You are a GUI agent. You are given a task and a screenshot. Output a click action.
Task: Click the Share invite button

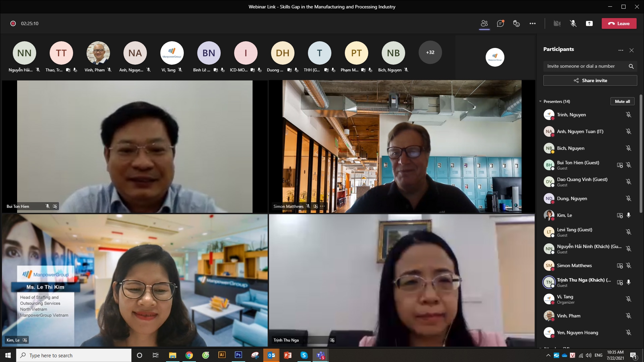point(590,80)
